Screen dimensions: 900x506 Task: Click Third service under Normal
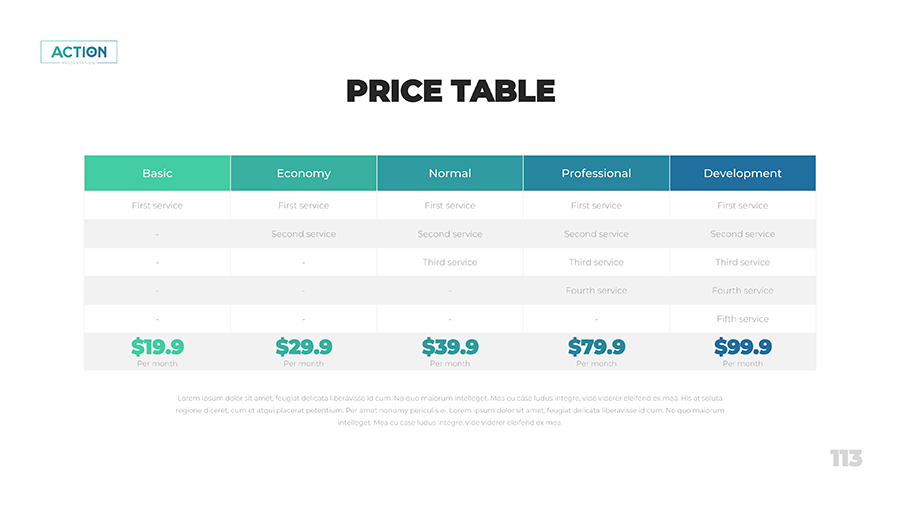(x=450, y=262)
